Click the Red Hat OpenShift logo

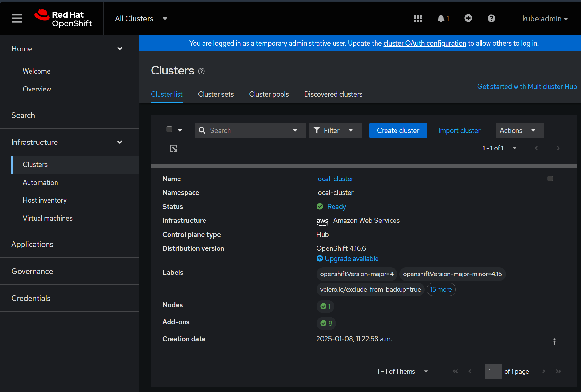(63, 18)
